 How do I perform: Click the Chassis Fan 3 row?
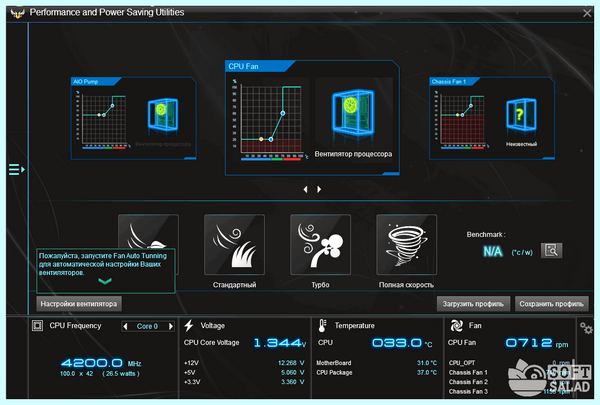click(509, 392)
